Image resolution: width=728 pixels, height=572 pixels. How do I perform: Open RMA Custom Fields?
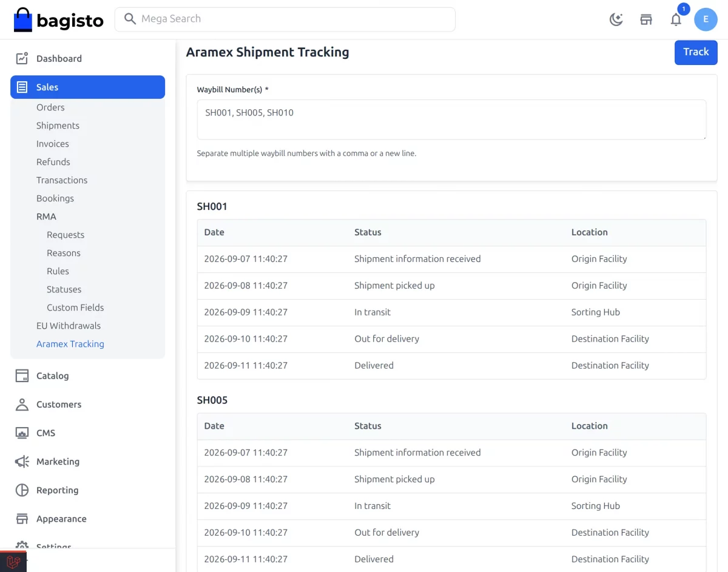[75, 308]
